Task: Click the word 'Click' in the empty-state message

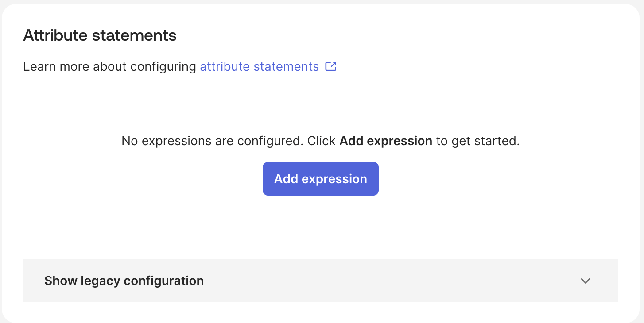Action: click(x=322, y=141)
